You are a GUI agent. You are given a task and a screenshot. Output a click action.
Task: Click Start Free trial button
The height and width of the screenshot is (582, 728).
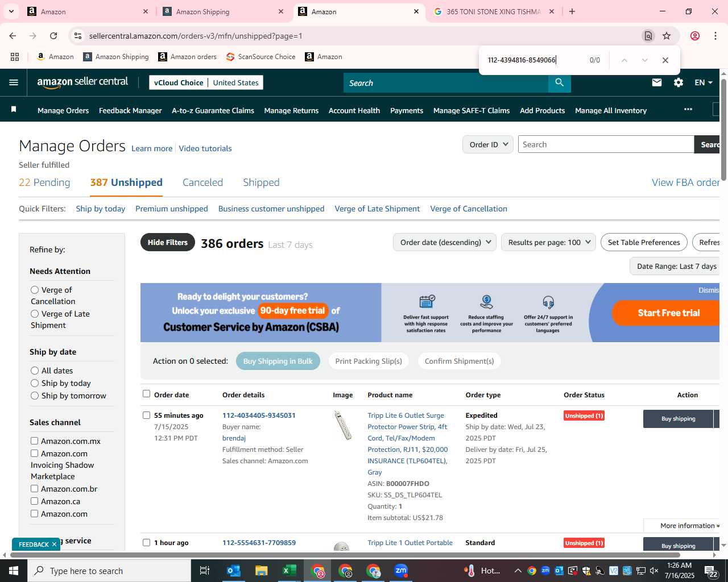tap(667, 313)
